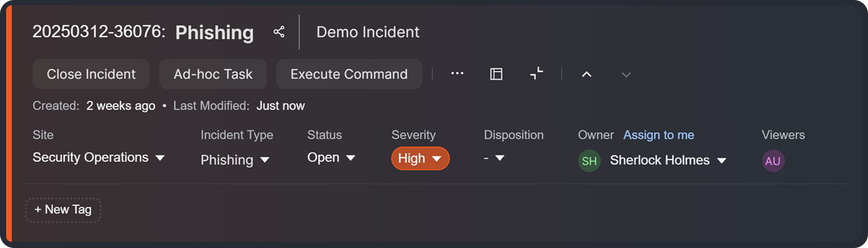Viewport: 868px width, 248px height.
Task: Click the Ad-hoc Task button
Action: [213, 74]
